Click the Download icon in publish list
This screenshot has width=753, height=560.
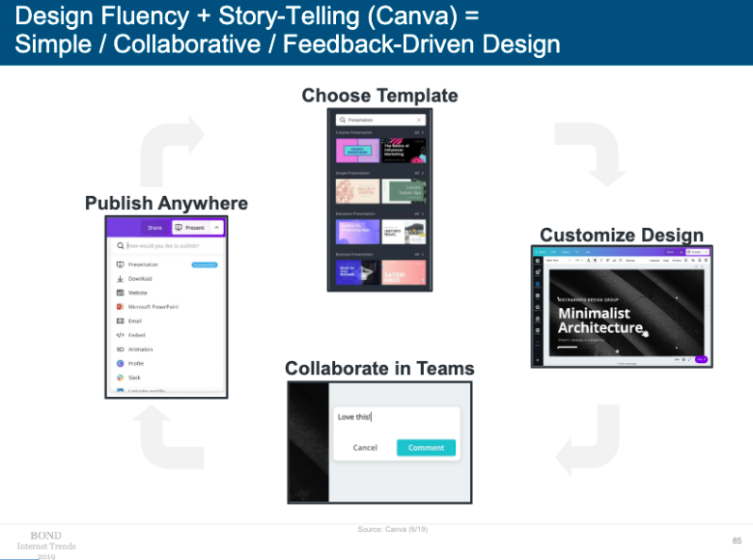tap(120, 279)
